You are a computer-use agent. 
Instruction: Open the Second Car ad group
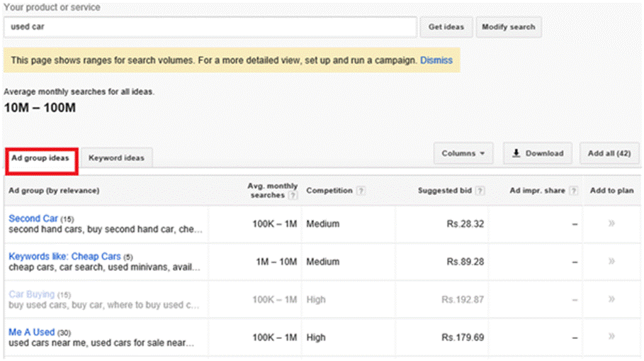pyautogui.click(x=33, y=218)
